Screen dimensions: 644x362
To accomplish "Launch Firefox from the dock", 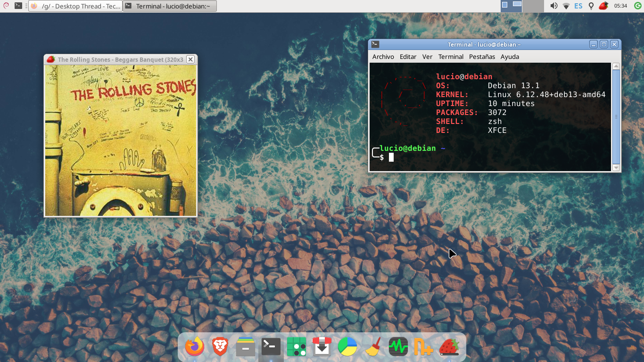I will point(195,347).
